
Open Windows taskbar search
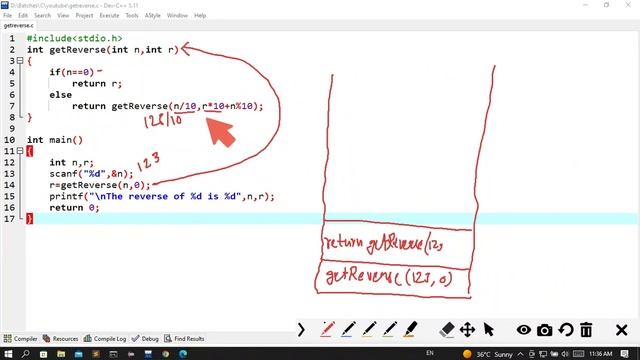pyautogui.click(x=25, y=354)
